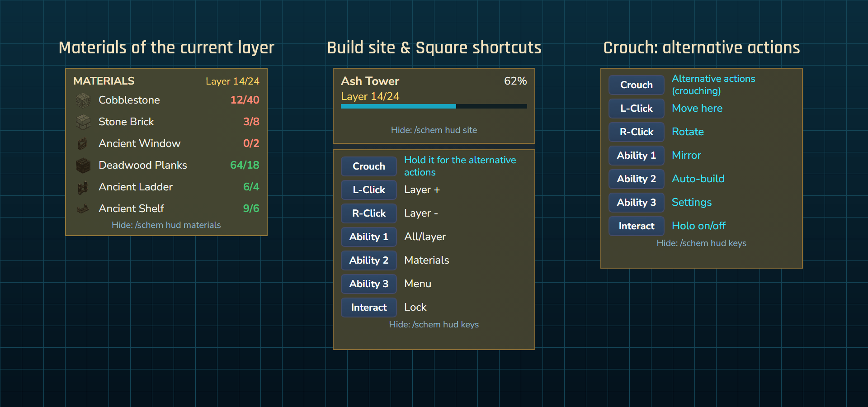Click the Move here action label
Viewport: 868px width, 407px height.
tap(697, 108)
